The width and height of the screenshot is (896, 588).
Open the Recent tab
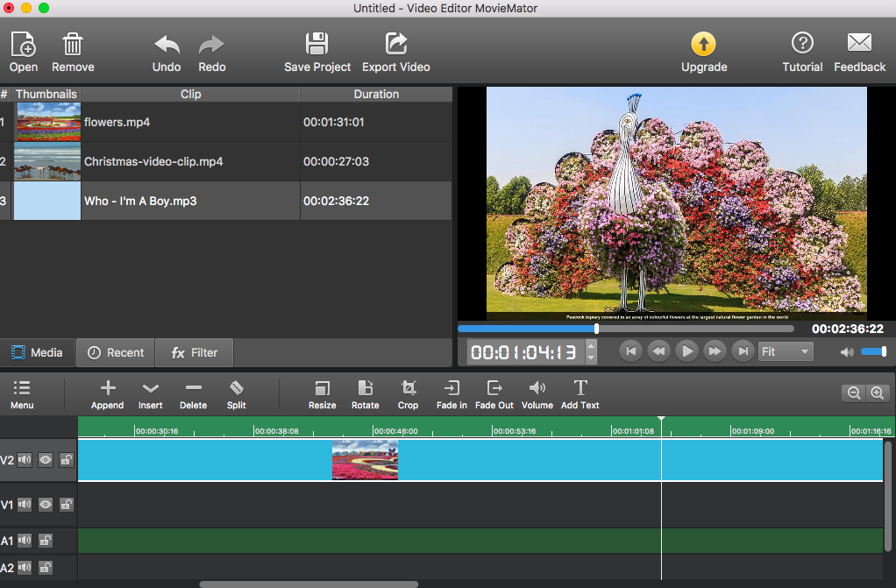(x=115, y=352)
